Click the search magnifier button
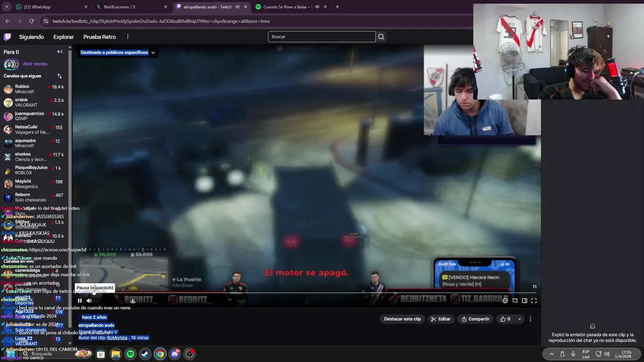 pos(381,37)
